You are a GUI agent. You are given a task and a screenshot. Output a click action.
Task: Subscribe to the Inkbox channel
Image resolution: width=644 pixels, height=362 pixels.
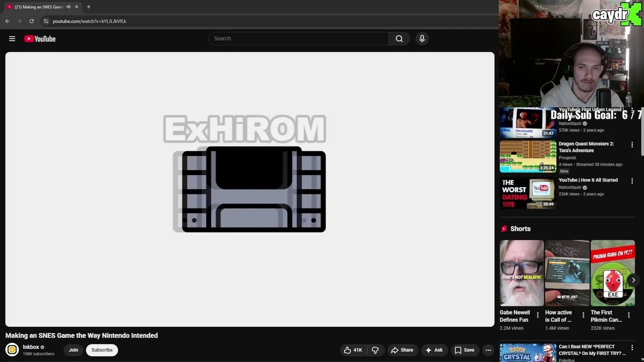point(102,350)
